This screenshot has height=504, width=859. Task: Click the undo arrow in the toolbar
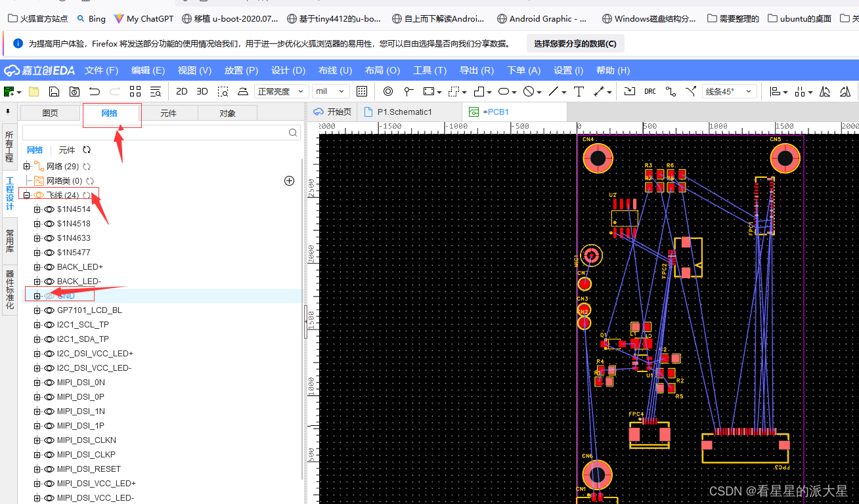tap(95, 91)
